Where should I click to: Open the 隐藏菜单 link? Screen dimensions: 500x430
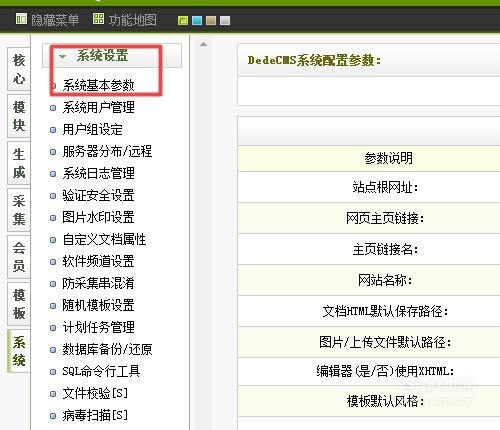(55, 20)
